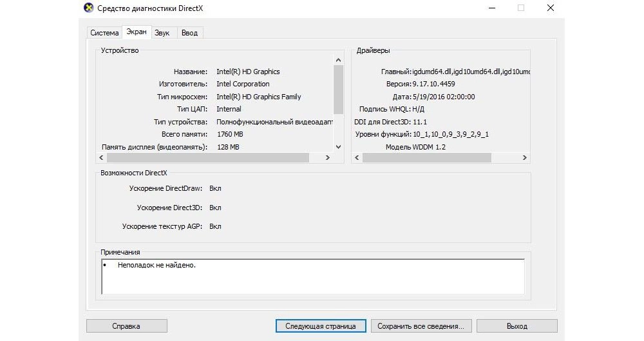Click the DAC type value 'Internal'
This screenshot has height=341, width=644.
click(229, 109)
